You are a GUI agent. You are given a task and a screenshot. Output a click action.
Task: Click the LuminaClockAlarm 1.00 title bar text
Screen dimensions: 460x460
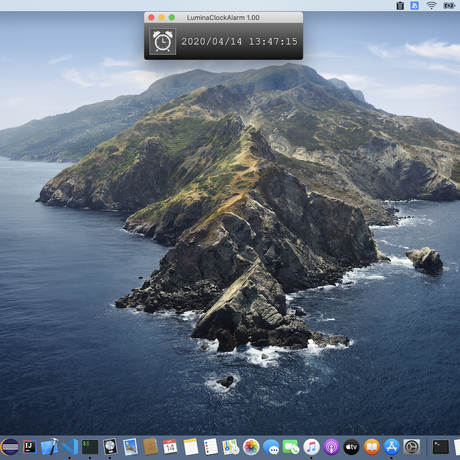point(223,18)
